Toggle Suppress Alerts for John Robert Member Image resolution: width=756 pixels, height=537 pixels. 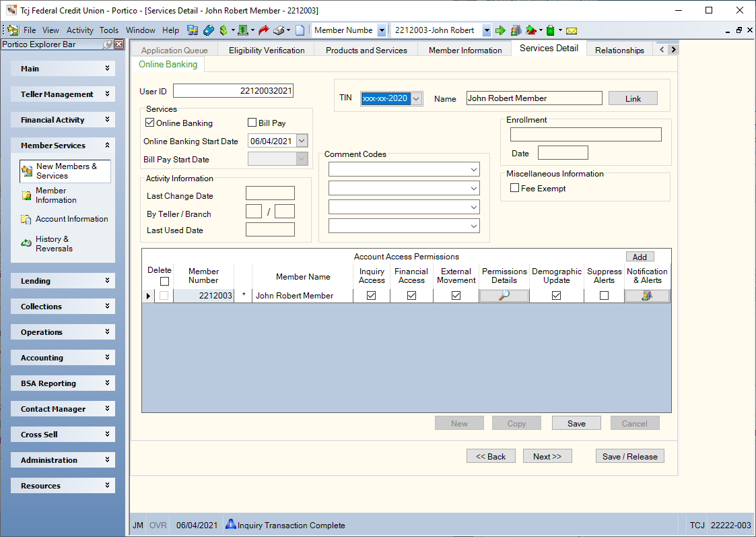tap(604, 295)
